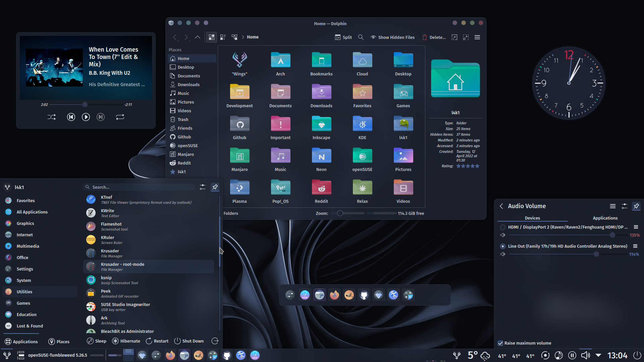The image size is (644, 362).
Task: Go up one folder in Dolphin
Action: (x=198, y=37)
